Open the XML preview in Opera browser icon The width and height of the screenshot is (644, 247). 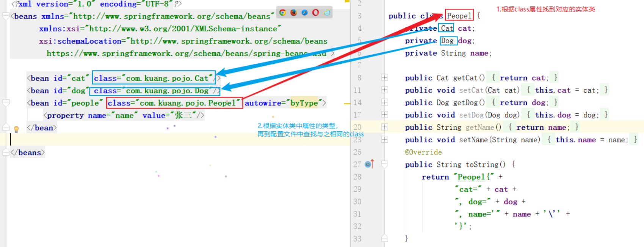[315, 13]
